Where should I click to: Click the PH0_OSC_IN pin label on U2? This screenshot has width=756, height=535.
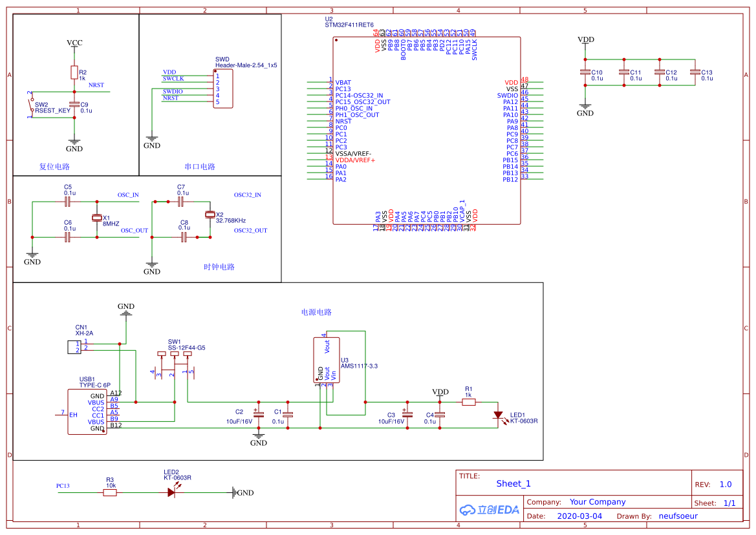pos(354,109)
